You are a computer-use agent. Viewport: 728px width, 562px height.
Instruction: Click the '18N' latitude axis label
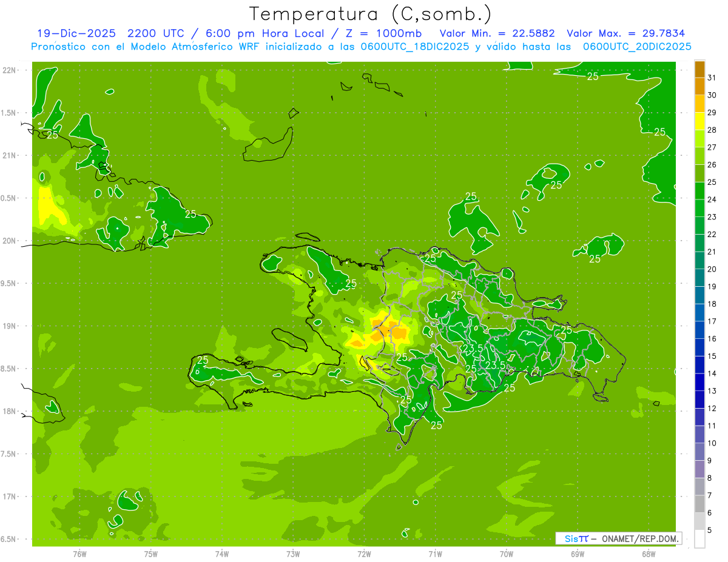9,411
